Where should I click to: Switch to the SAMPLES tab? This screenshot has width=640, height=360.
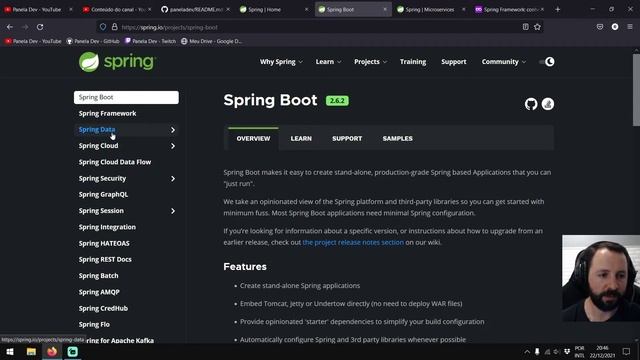[398, 139]
